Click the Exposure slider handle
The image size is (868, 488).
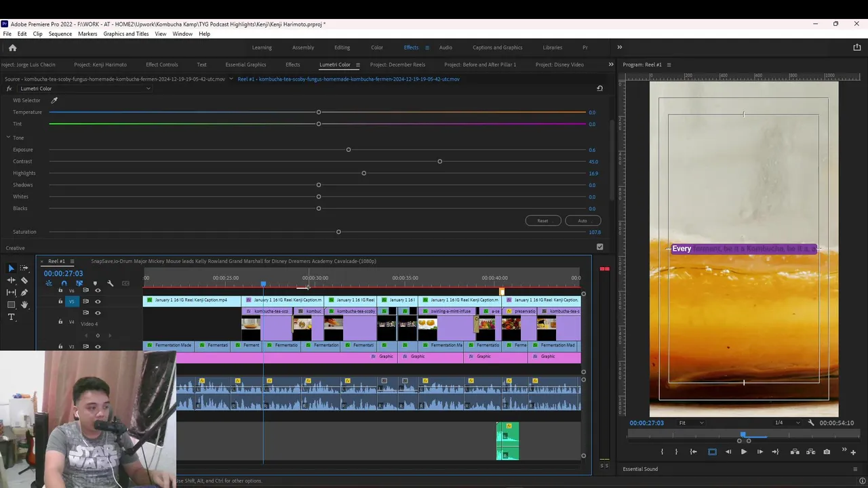[x=349, y=150]
